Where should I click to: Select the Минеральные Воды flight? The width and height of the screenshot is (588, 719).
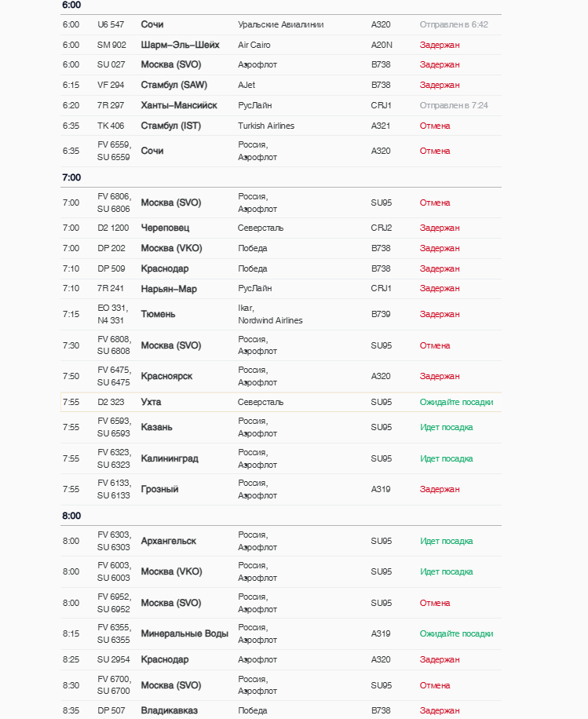point(184,633)
